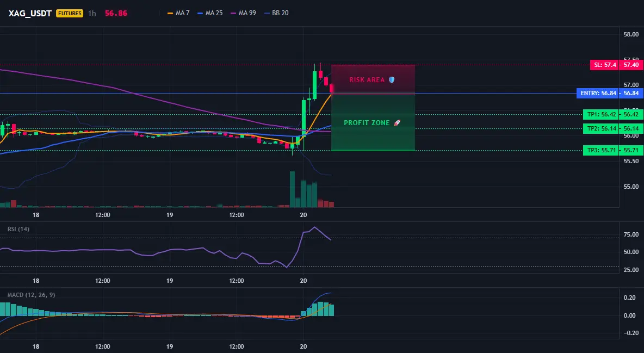Click the TP3: 55.71 target label
The image size is (644, 353).
(x=600, y=151)
